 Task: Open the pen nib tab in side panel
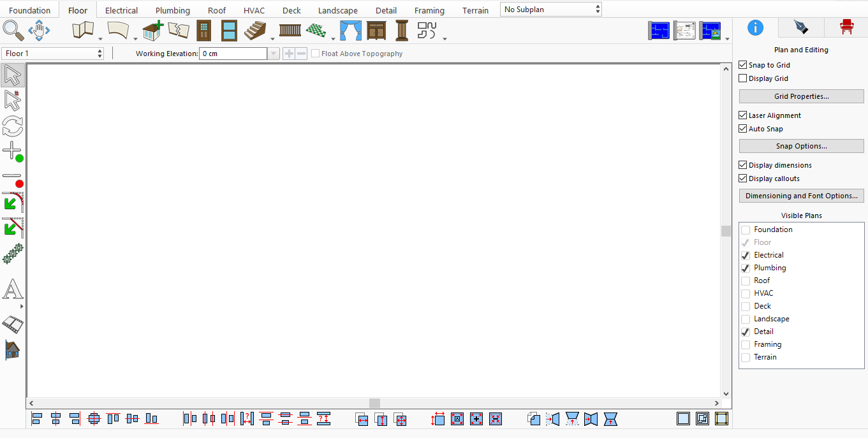800,27
